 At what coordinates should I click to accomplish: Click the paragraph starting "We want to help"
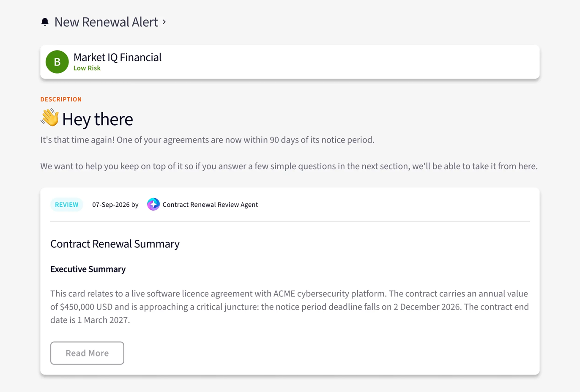click(289, 166)
